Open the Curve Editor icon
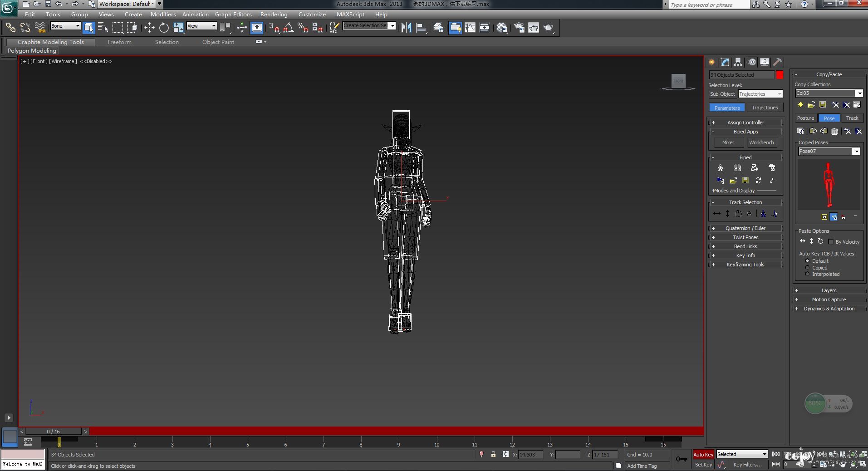This screenshot has width=868, height=471. (470, 28)
